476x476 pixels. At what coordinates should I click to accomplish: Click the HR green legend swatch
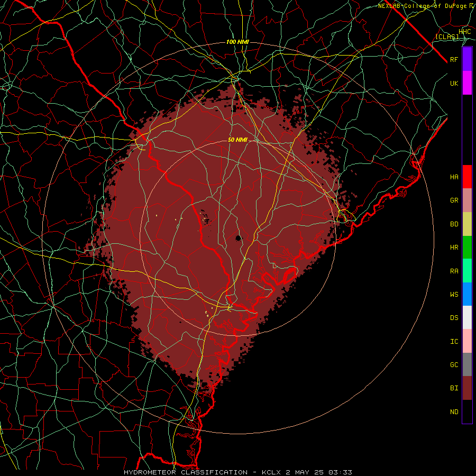(467, 247)
